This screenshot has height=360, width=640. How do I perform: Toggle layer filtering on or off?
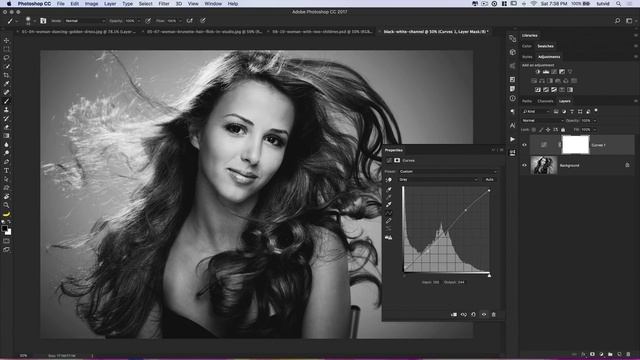pyautogui.click(x=596, y=111)
